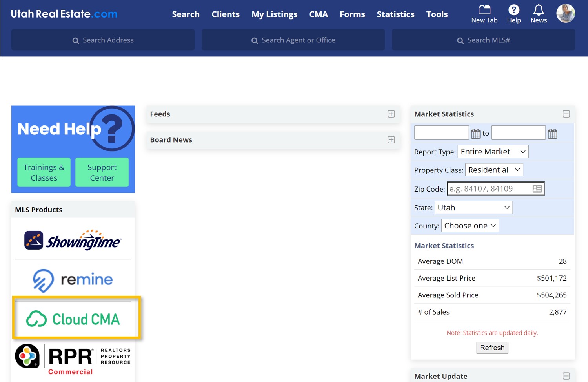Click the Help question mark icon
588x382 pixels.
click(513, 10)
